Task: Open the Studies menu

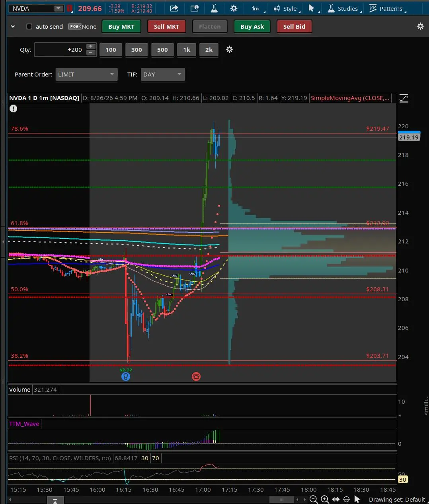Action: [x=345, y=8]
